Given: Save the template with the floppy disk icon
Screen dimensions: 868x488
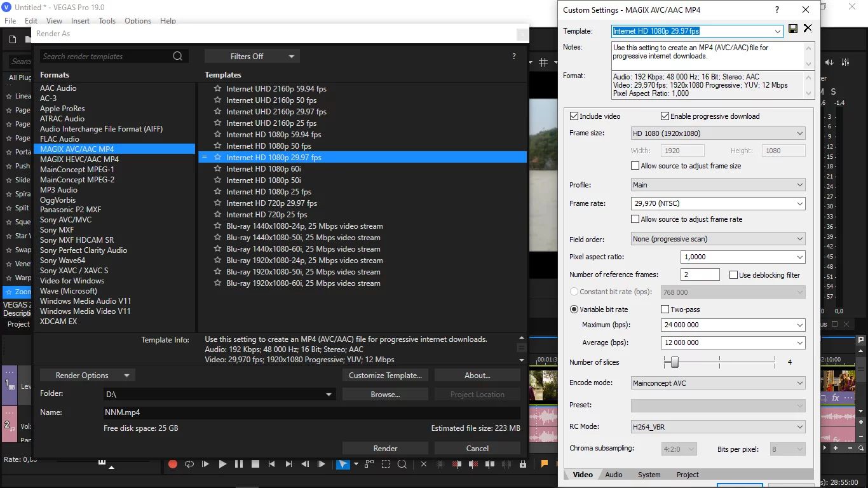Looking at the screenshot, I should (793, 29).
